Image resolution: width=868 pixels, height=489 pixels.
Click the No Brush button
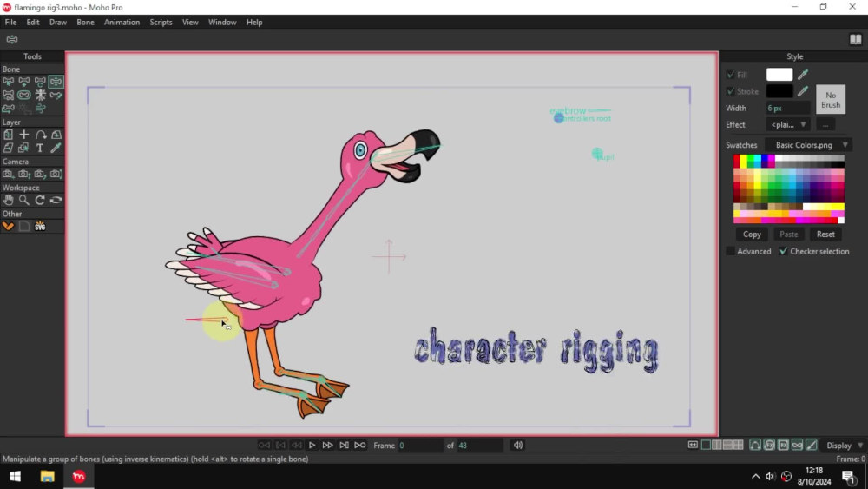pyautogui.click(x=831, y=100)
